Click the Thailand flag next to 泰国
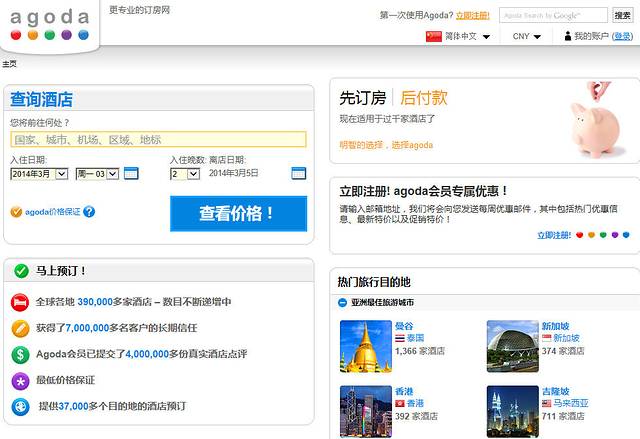Viewport: 640px width, 439px height. [x=400, y=338]
